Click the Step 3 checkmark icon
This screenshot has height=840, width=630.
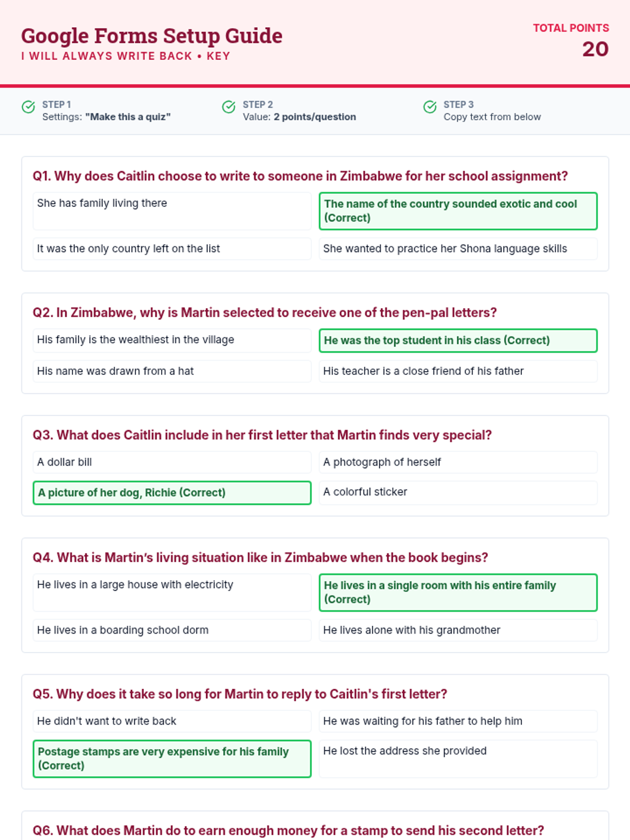(430, 107)
